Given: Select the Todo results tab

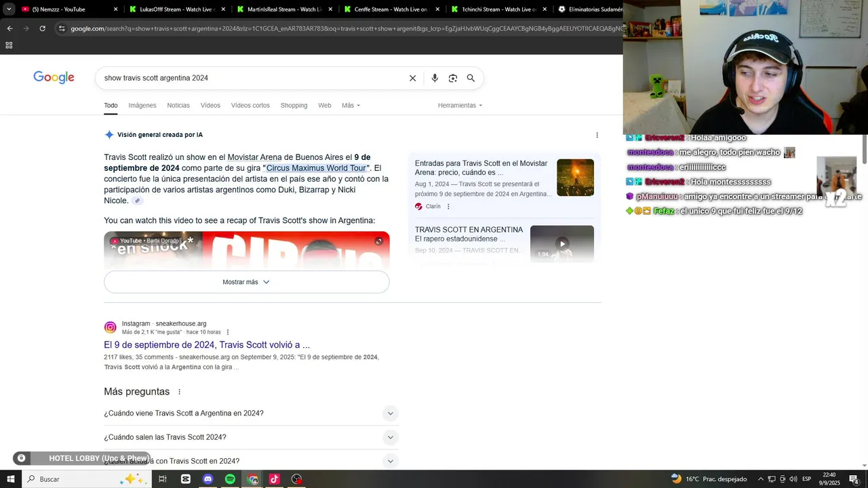Looking at the screenshot, I should point(111,106).
